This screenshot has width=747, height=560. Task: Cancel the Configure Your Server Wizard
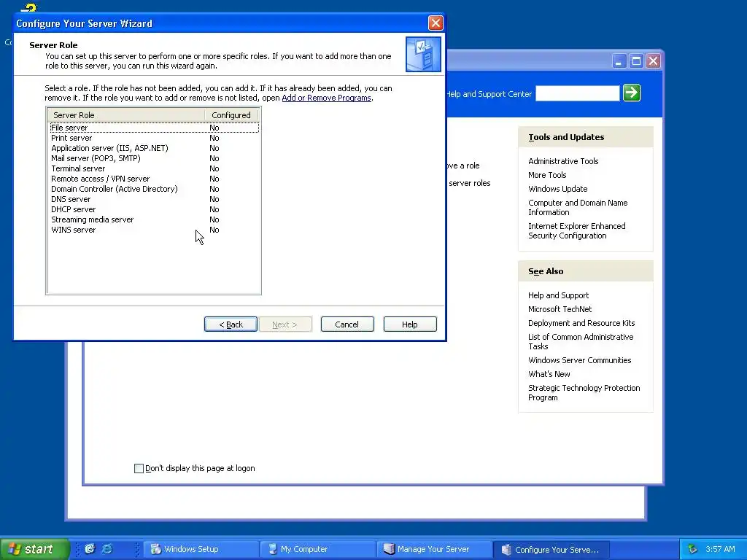tap(347, 324)
